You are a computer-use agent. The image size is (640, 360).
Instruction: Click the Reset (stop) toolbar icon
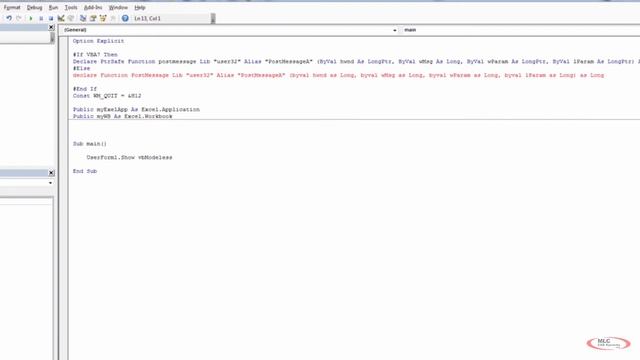[x=51, y=18]
